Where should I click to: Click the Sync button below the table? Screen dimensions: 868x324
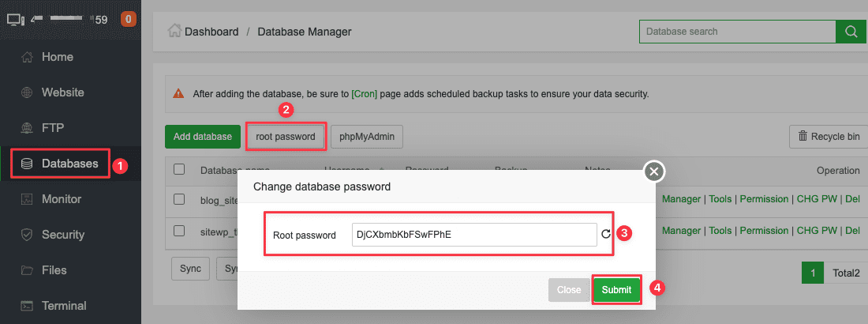[x=190, y=269]
